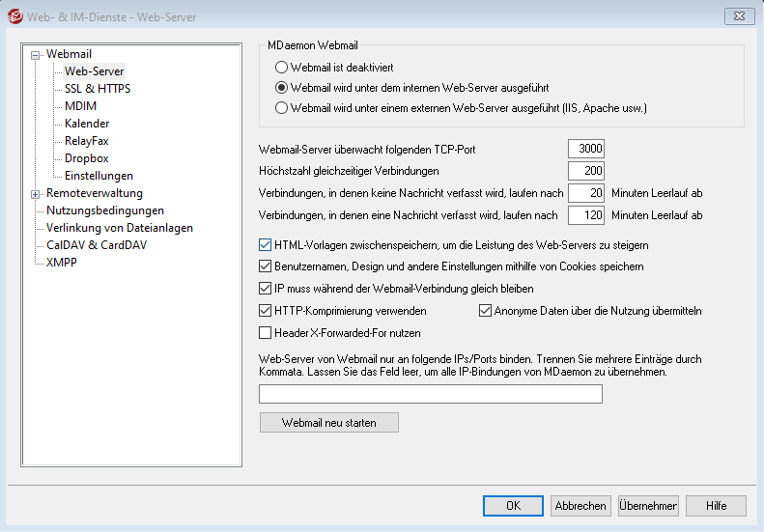Open the Kalender settings item

click(x=87, y=124)
